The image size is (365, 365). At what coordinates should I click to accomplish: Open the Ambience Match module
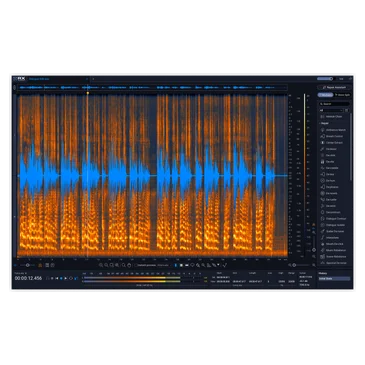tap(333, 130)
